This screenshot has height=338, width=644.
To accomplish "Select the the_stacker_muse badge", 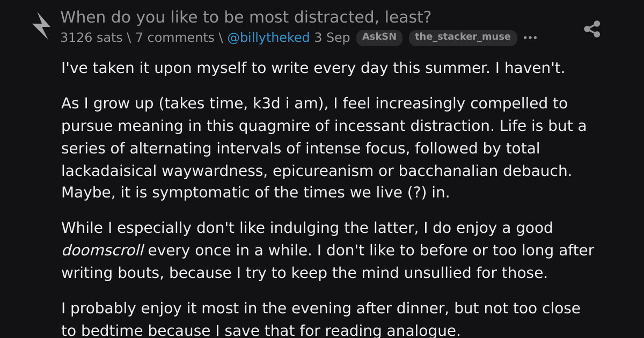I will (463, 38).
